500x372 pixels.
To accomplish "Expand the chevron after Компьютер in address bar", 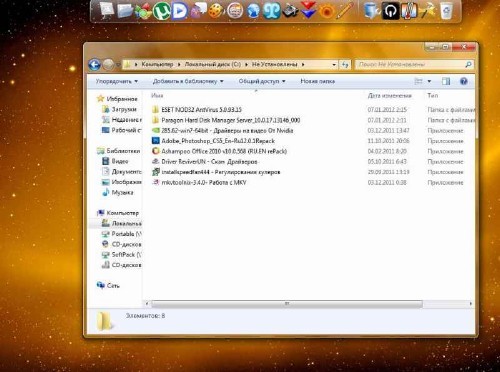I will 179,64.
